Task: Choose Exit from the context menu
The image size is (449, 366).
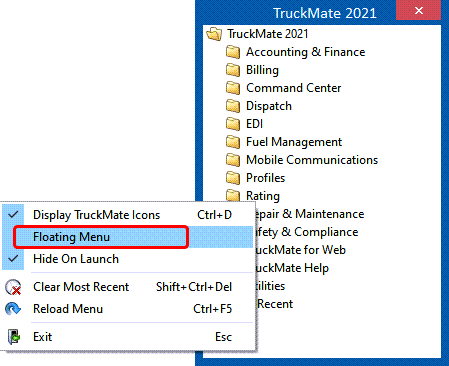Action: [x=128, y=337]
